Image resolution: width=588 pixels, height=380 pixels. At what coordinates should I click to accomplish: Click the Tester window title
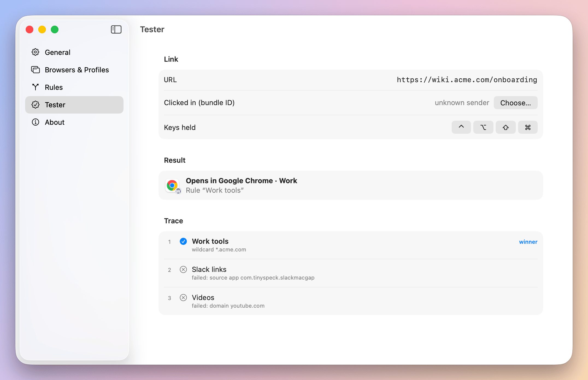[x=152, y=29]
